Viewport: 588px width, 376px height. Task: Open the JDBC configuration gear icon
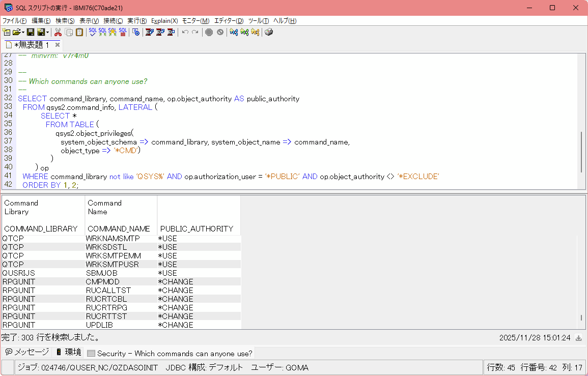pos(136,32)
